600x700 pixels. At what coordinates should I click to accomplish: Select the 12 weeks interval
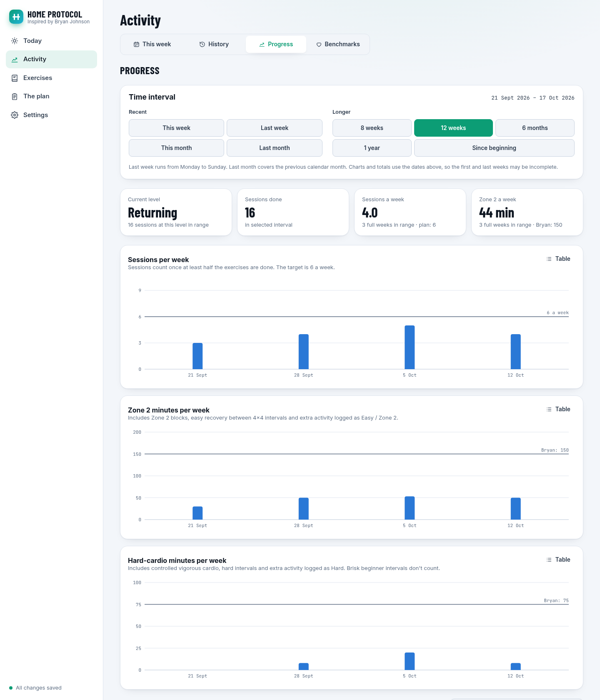coord(453,128)
